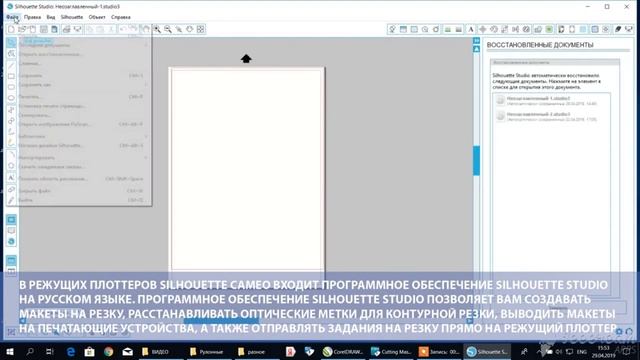
Task: Create a new document from the toolbar
Action: tap(11, 29)
